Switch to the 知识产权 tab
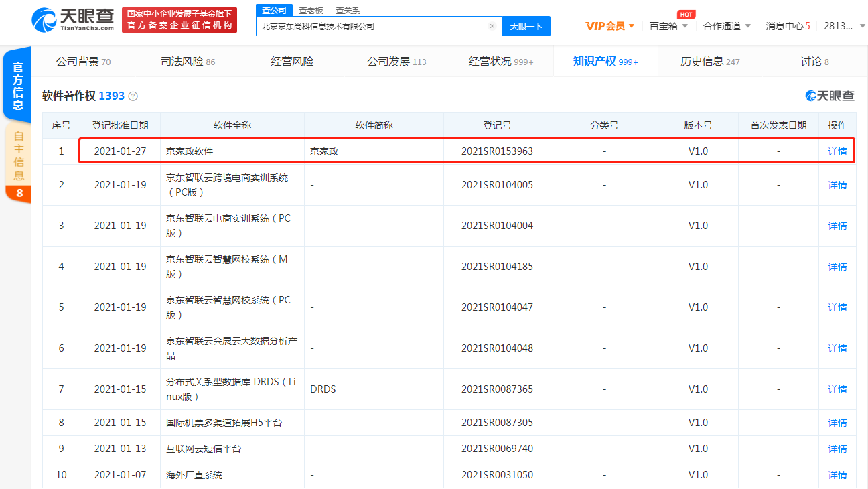Screen dimensions: 868x489 [605, 62]
